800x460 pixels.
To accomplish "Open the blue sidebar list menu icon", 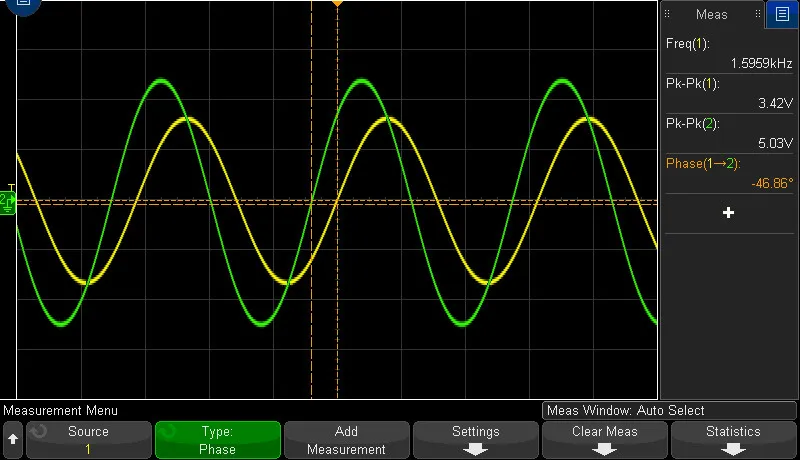I will (782, 14).
